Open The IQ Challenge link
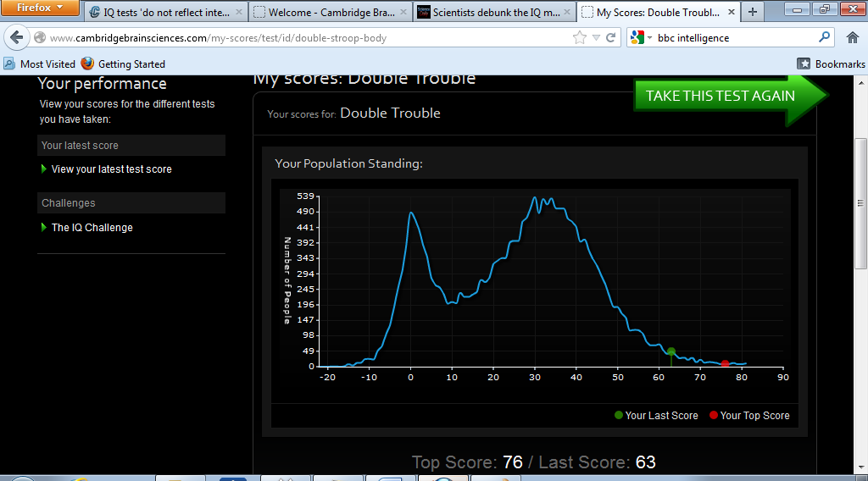Image resolution: width=868 pixels, height=481 pixels. coord(92,227)
